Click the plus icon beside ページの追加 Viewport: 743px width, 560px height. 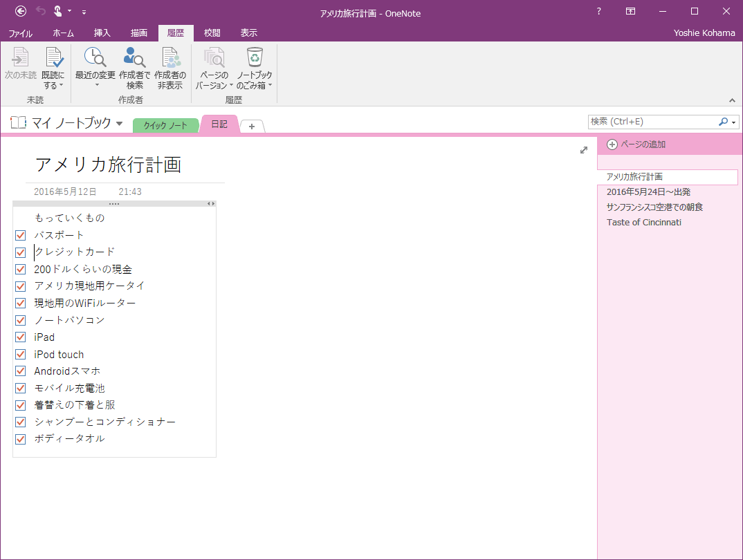[x=612, y=144]
